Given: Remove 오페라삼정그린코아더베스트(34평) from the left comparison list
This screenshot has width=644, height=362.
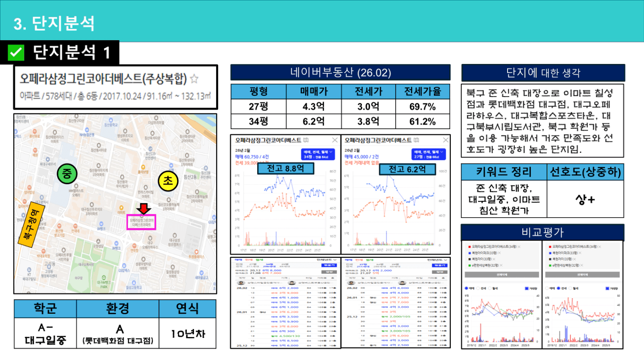Looking at the screenshot, I should tap(519, 247).
